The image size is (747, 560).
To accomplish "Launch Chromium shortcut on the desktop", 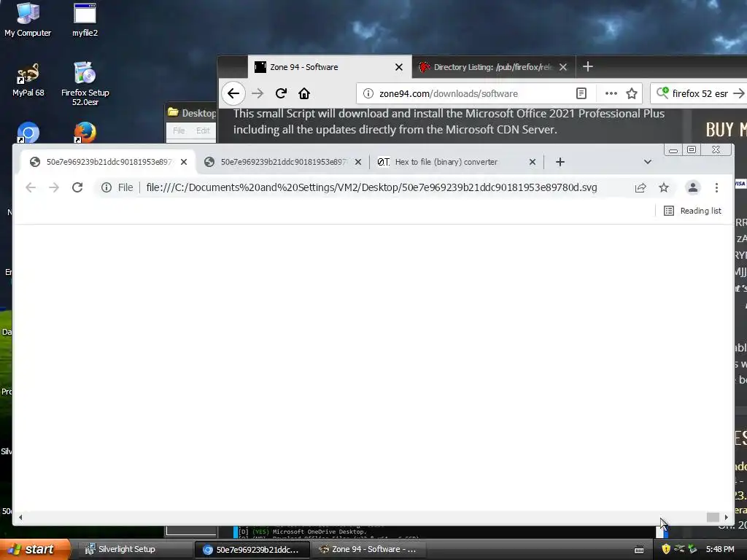I will tap(28, 133).
